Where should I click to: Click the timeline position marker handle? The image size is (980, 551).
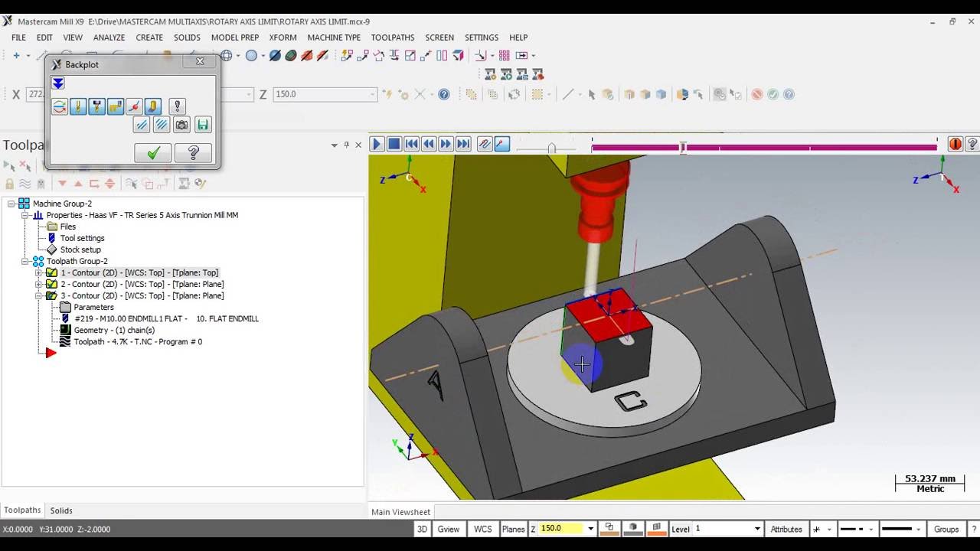[x=683, y=148]
